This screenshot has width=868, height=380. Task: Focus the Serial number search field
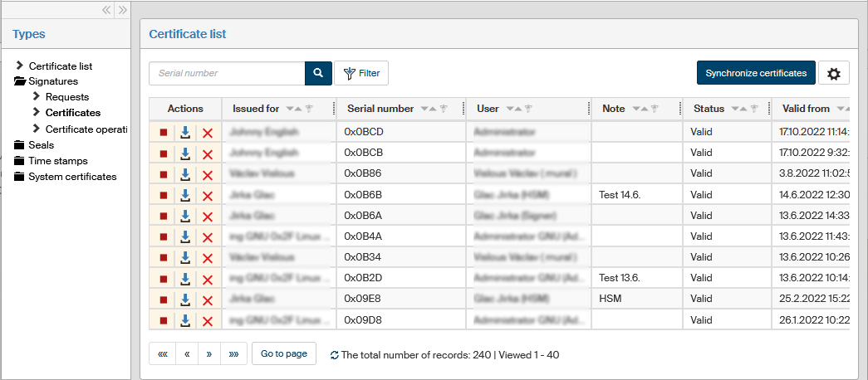coord(227,73)
